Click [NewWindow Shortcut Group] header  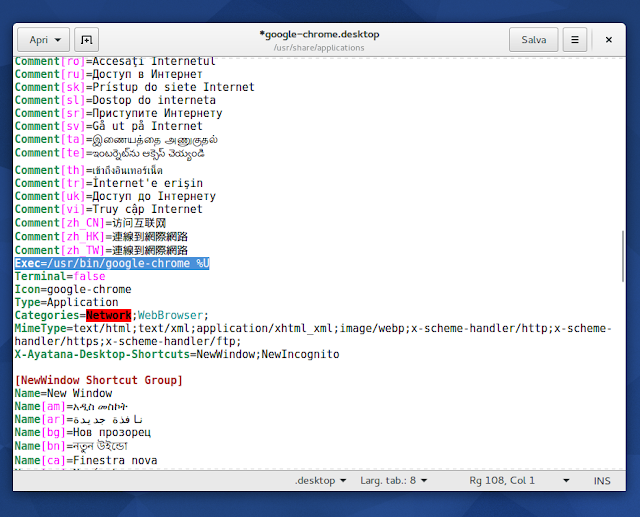[x=99, y=380]
